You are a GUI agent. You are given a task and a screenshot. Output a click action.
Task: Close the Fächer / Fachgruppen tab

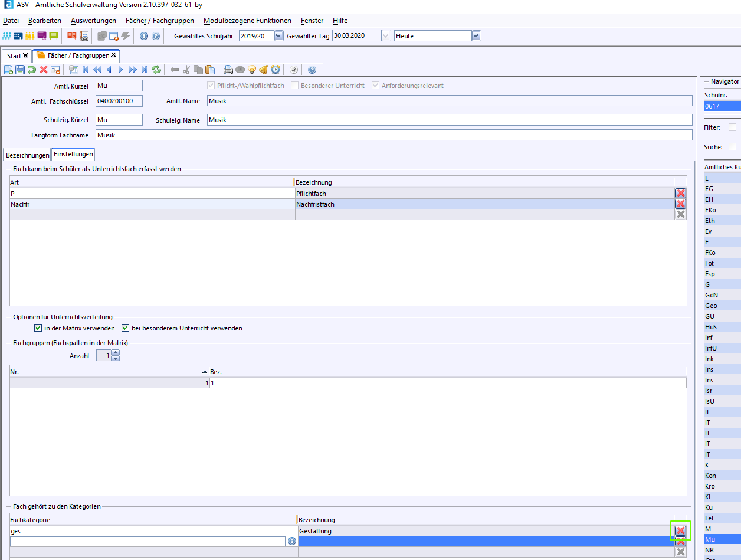pos(114,55)
